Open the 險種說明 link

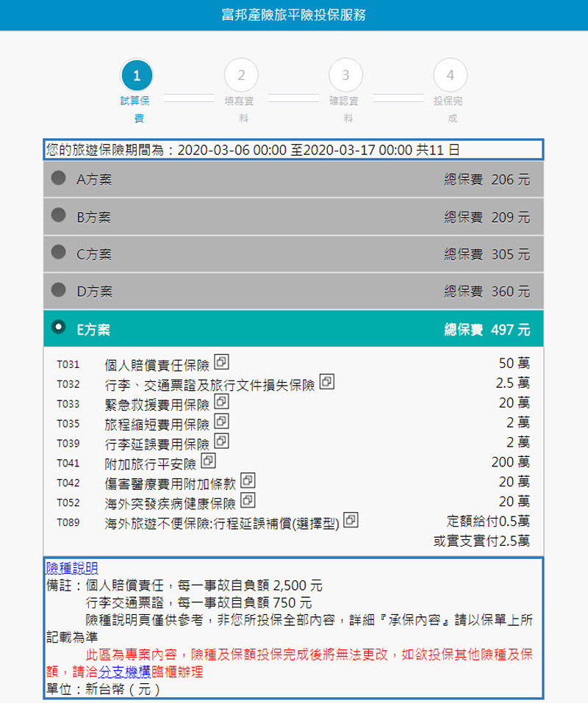tap(72, 568)
